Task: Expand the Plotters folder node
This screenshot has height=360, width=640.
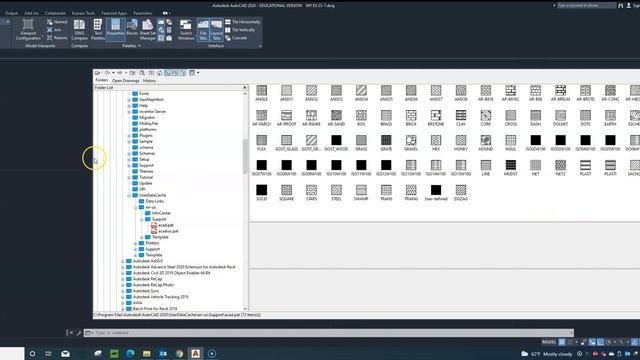Action: pos(136,243)
